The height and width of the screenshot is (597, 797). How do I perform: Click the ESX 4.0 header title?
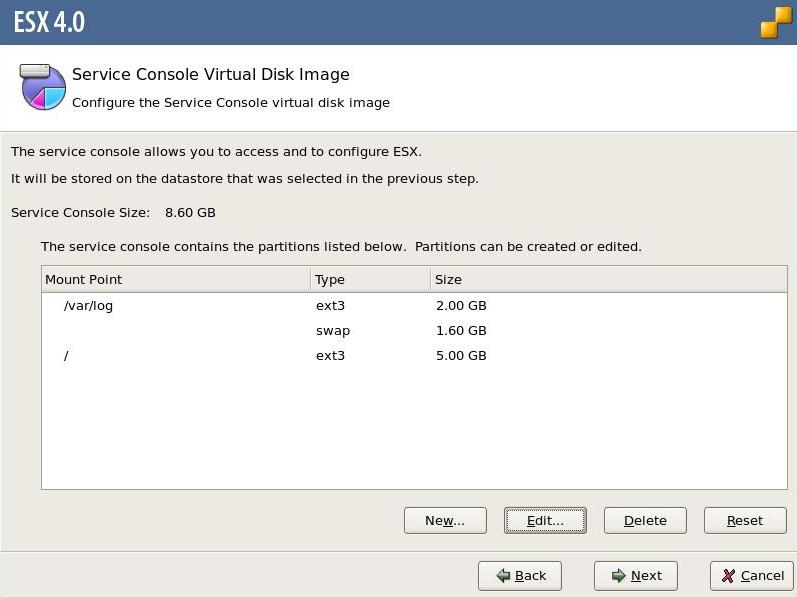pyautogui.click(x=49, y=22)
